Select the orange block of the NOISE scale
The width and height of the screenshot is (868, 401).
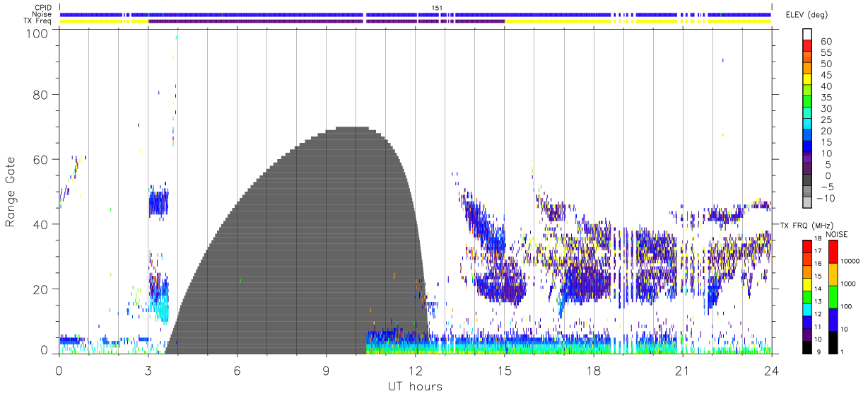click(x=833, y=274)
